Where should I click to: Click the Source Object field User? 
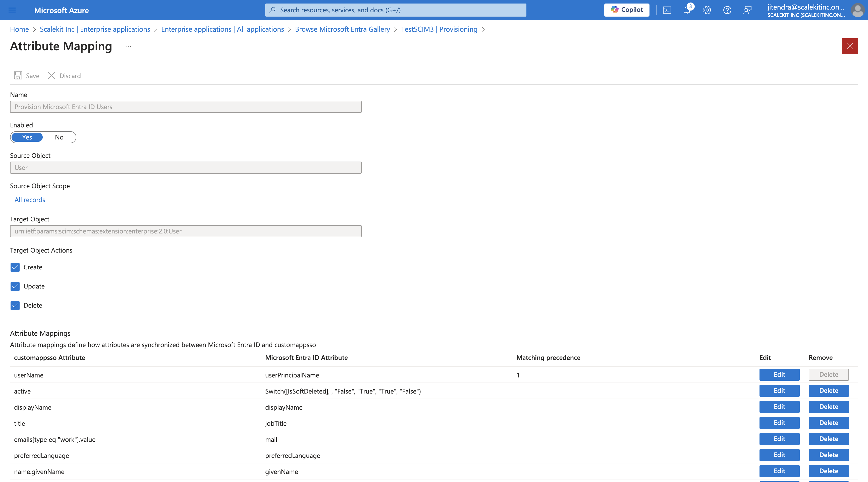coord(186,168)
